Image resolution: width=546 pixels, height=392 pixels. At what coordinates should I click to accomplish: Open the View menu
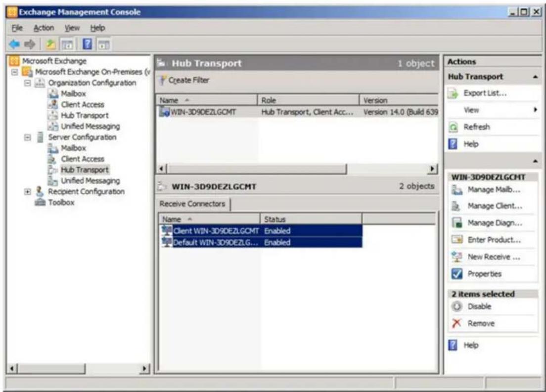pos(72,28)
